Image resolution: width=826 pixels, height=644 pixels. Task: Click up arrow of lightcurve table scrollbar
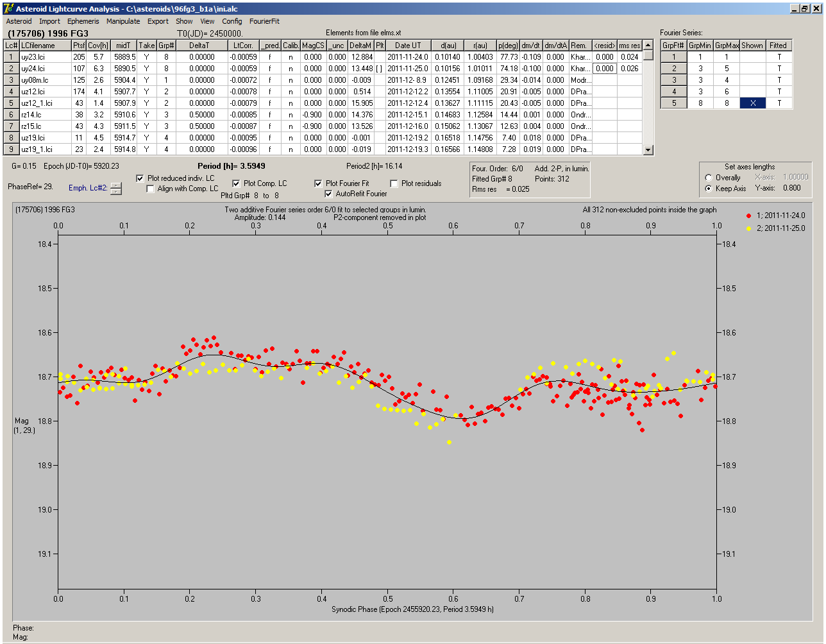pyautogui.click(x=648, y=45)
